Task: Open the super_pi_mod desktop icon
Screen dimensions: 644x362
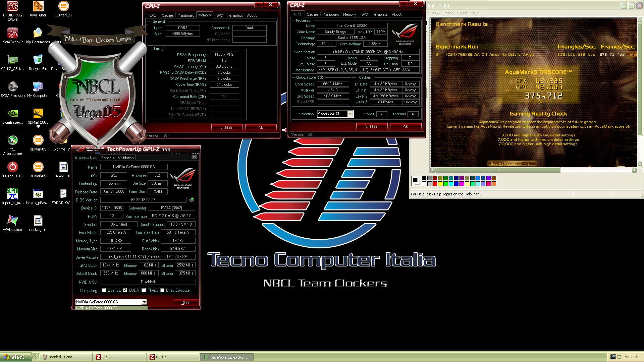Action: pyautogui.click(x=12, y=196)
